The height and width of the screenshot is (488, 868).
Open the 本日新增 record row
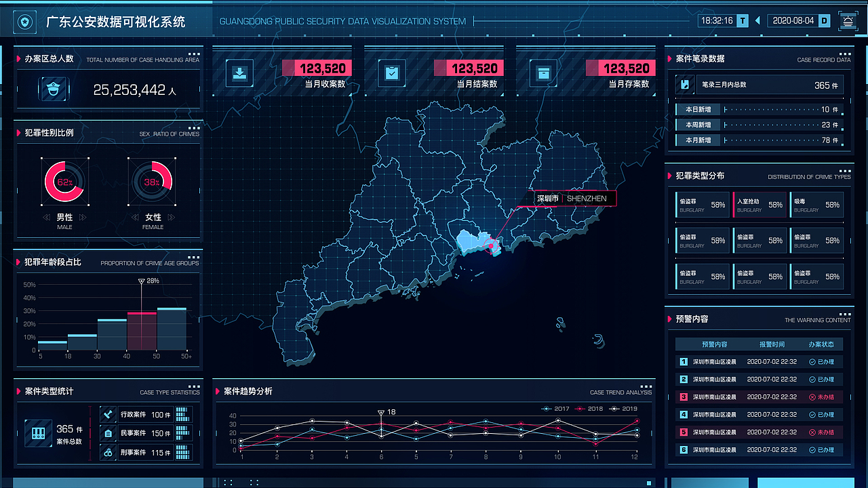[x=759, y=109]
